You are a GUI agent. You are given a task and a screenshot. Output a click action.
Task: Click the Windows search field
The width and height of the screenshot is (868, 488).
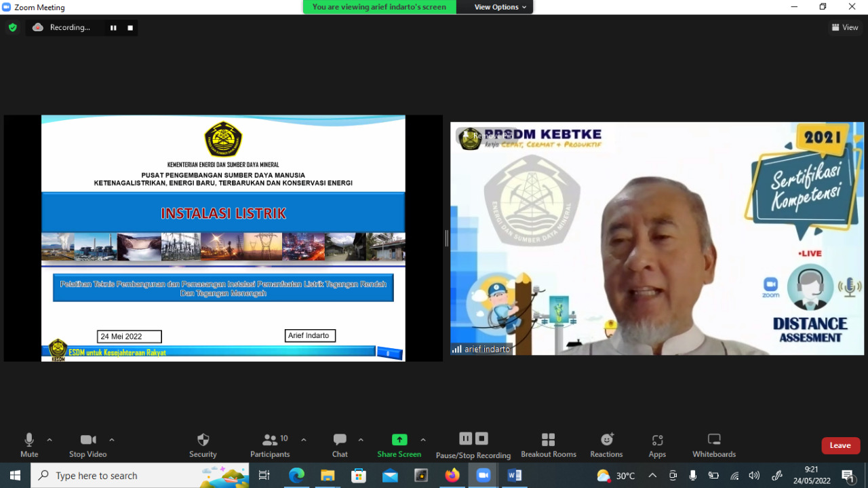(x=136, y=475)
